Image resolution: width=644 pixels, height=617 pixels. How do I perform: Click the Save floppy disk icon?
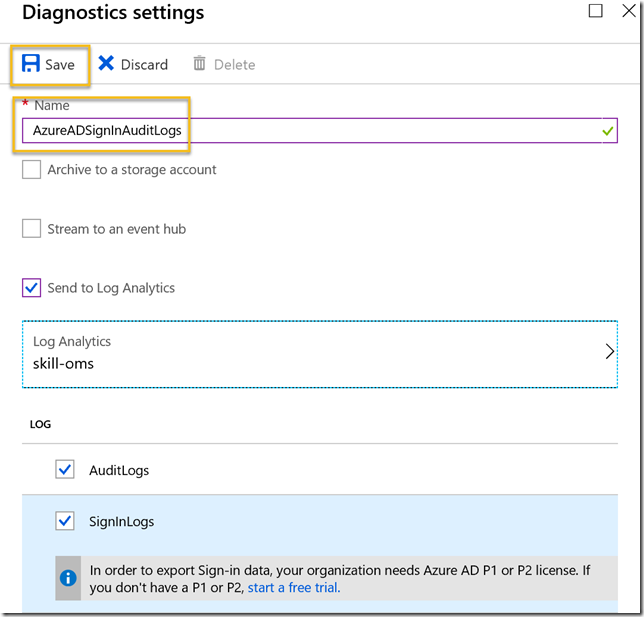31,64
